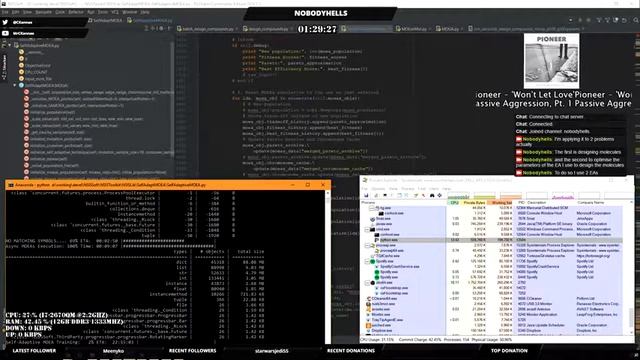Select the jusched.exe process row

(491, 325)
